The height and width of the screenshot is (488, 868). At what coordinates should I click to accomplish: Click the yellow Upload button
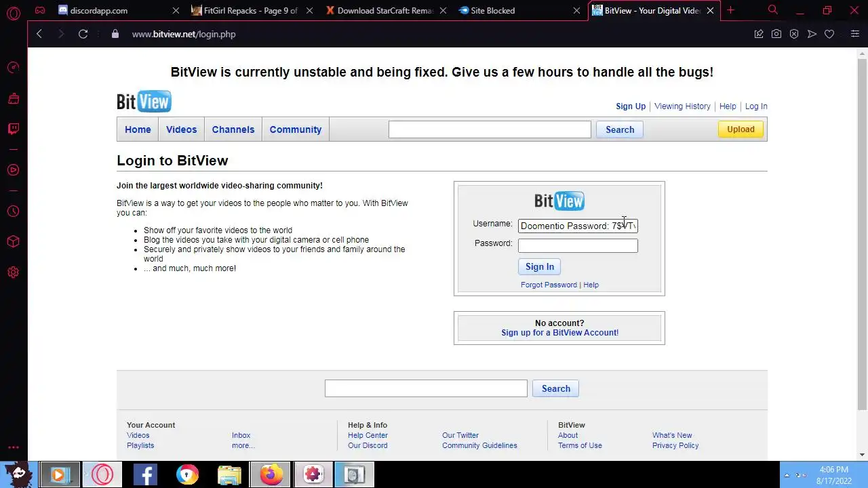click(x=741, y=129)
